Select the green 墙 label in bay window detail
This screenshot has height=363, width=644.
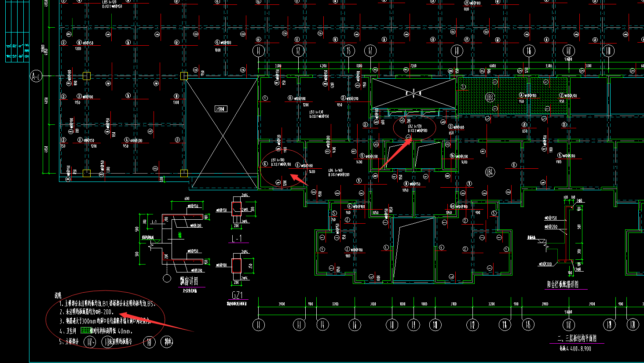pos(179,236)
